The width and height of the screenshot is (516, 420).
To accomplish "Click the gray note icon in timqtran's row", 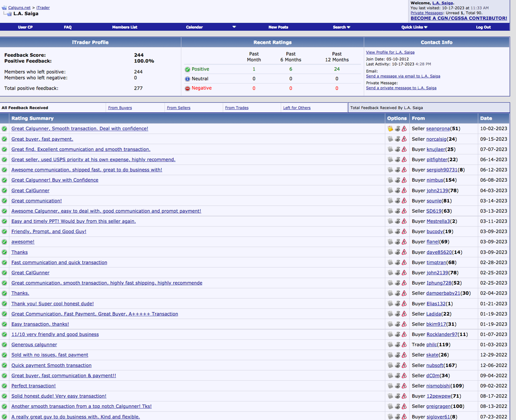I will pyautogui.click(x=391, y=262).
